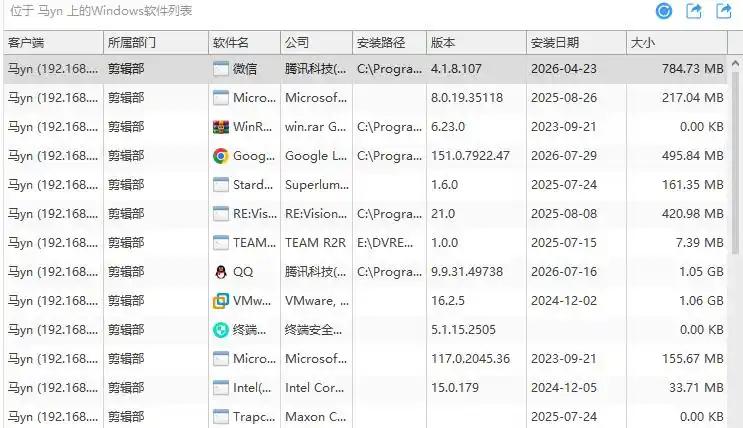
Task: Click the TEAM R2R company cell
Action: click(316, 243)
